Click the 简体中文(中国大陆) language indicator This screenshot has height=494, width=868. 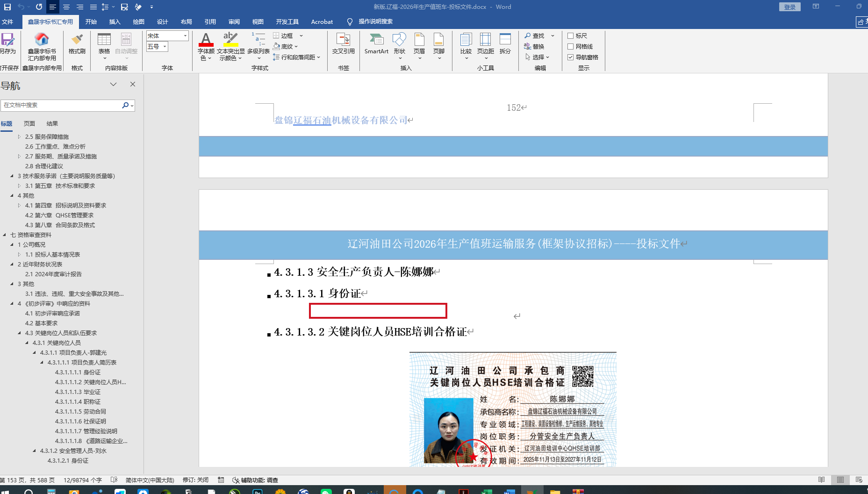tap(150, 480)
